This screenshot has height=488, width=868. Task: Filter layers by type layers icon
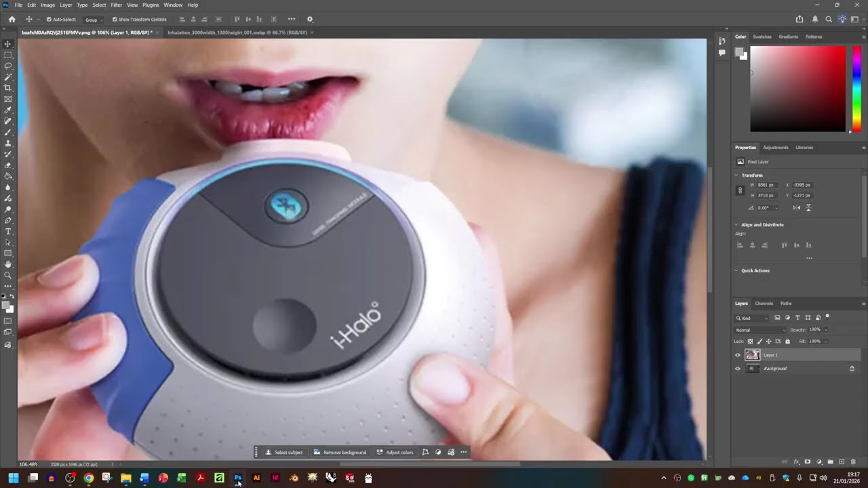click(x=797, y=318)
